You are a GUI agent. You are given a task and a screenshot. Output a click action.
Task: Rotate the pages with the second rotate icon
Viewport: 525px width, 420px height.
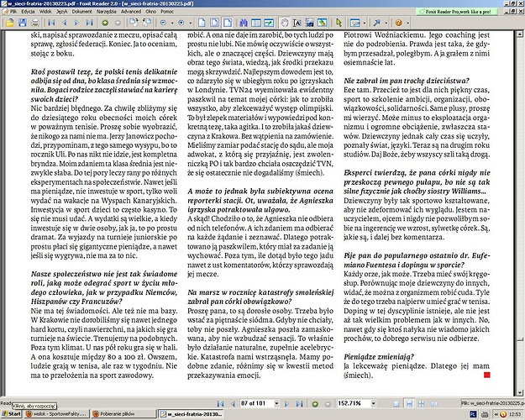147,23
